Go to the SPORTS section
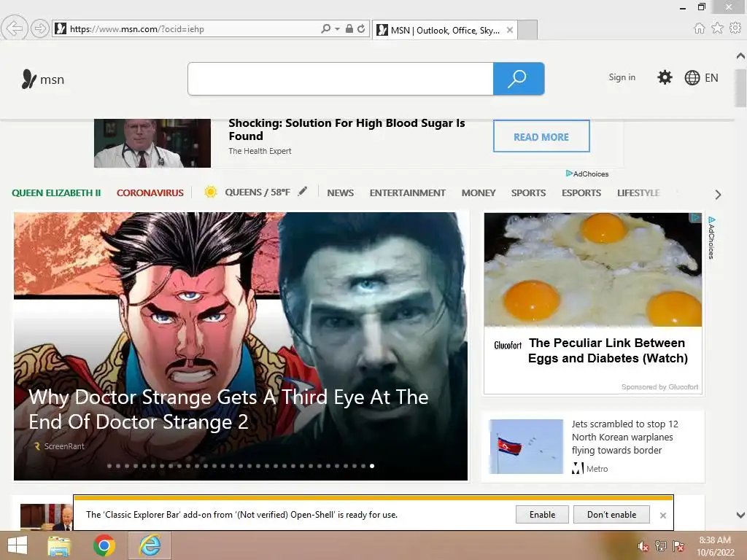The height and width of the screenshot is (560, 747). click(x=528, y=192)
